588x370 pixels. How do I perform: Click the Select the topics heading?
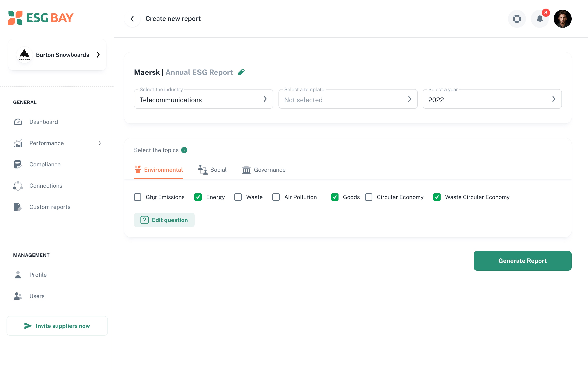[156, 150]
